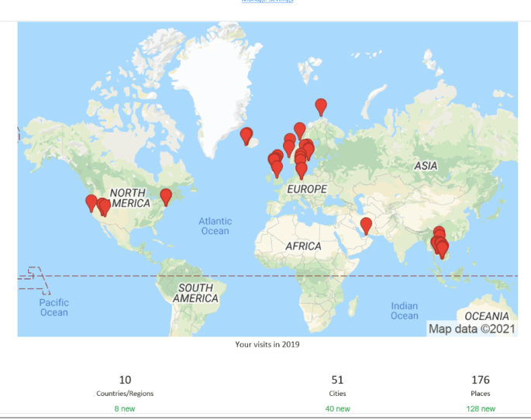Select the red pin on the US East Coast
Viewport: 531px width, 420px height.
(165, 196)
